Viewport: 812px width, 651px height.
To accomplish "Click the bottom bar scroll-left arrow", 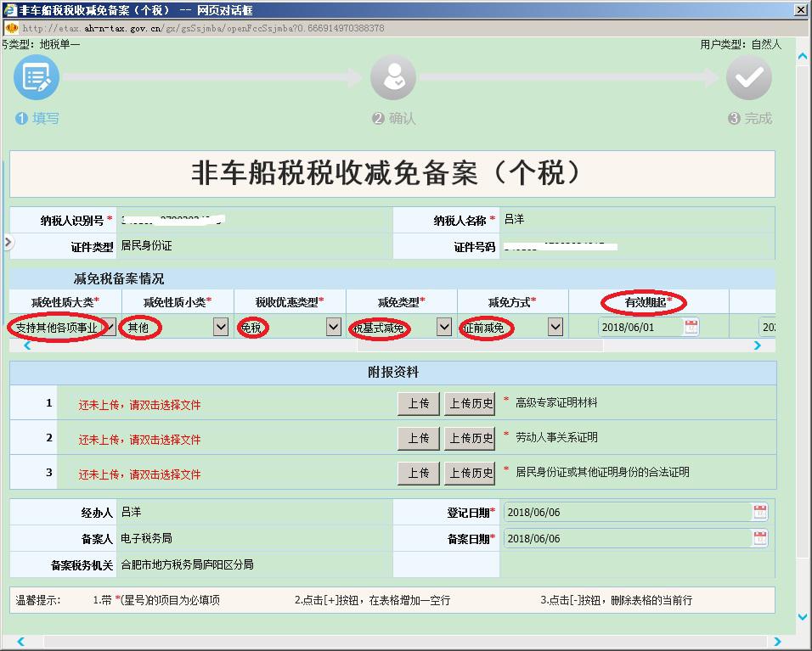I will (20, 641).
